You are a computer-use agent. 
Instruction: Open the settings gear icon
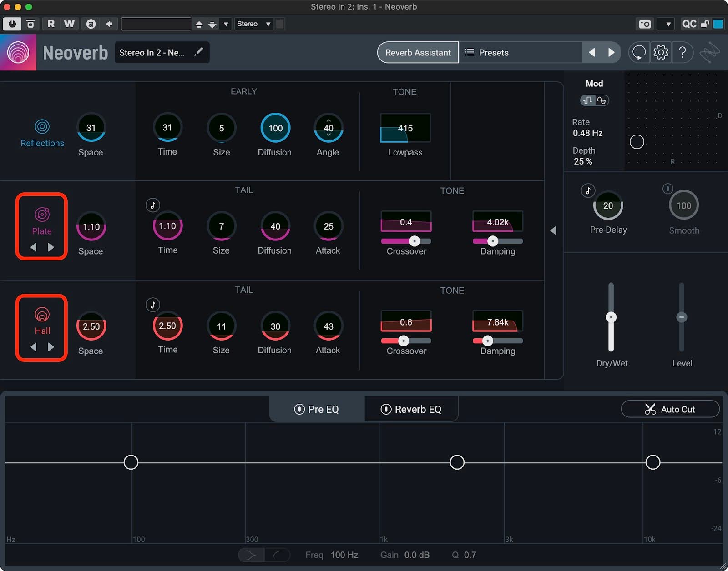(x=661, y=53)
